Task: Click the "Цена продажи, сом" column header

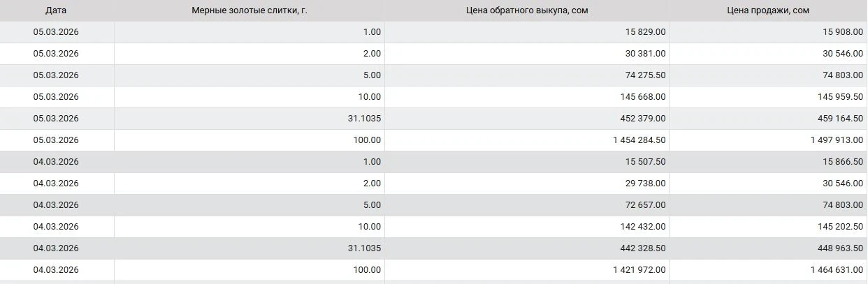Action: click(767, 10)
